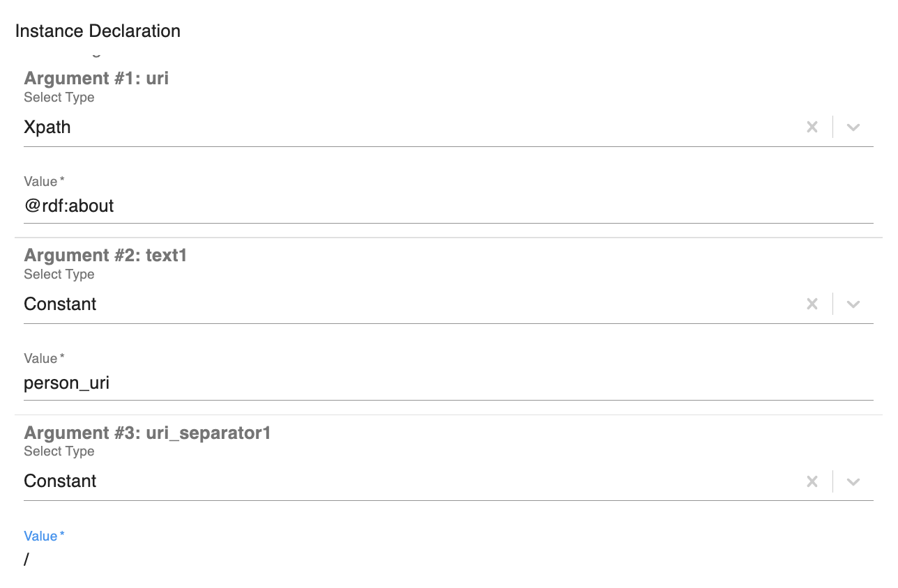Click the 'Argument #1: uri' heading
Screen dimensions: 898x588
pyautogui.click(x=96, y=78)
